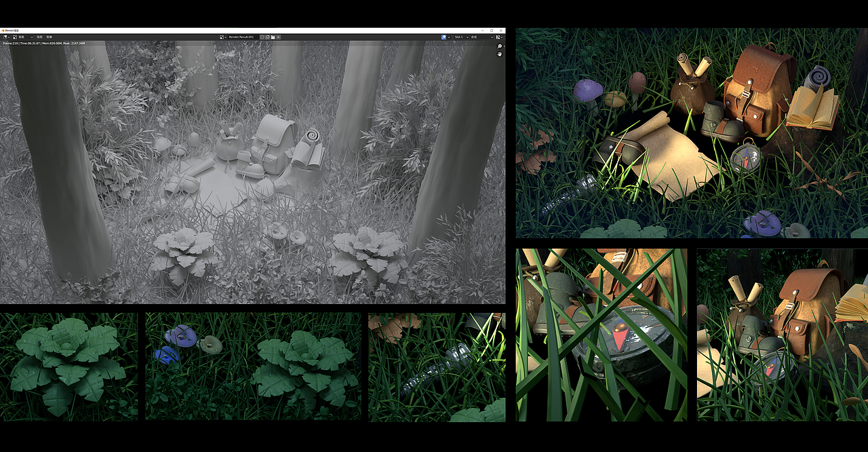Select the green leafy plant close-up render
868x452 pixels.
coord(68,366)
